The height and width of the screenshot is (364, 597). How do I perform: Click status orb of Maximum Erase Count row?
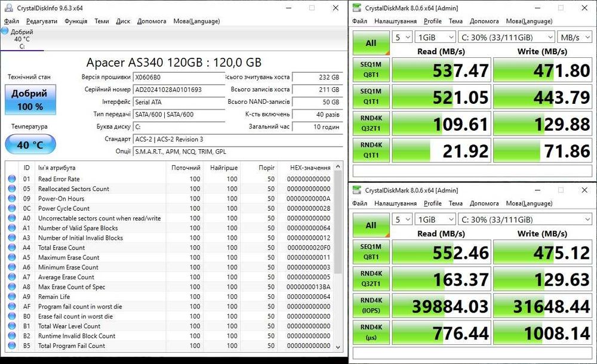tap(12, 257)
